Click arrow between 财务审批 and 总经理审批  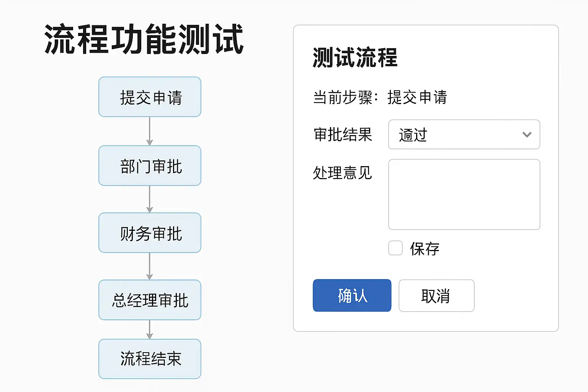150,266
